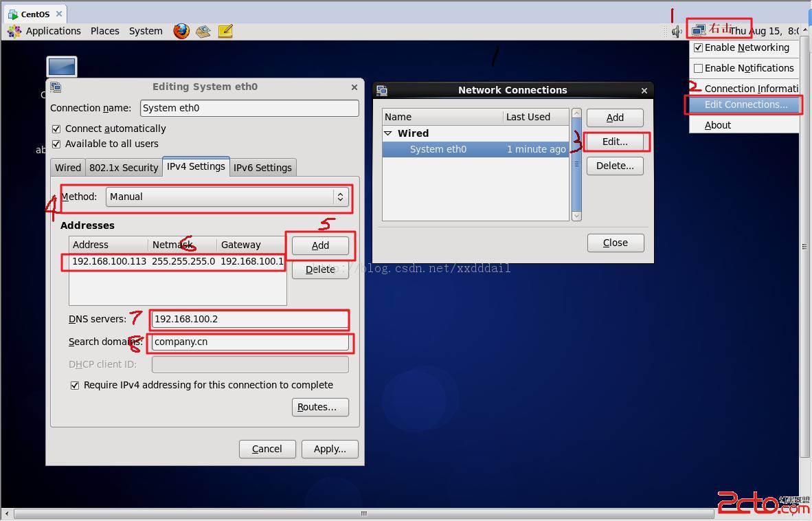Click the volume speaker tray icon

(x=676, y=32)
